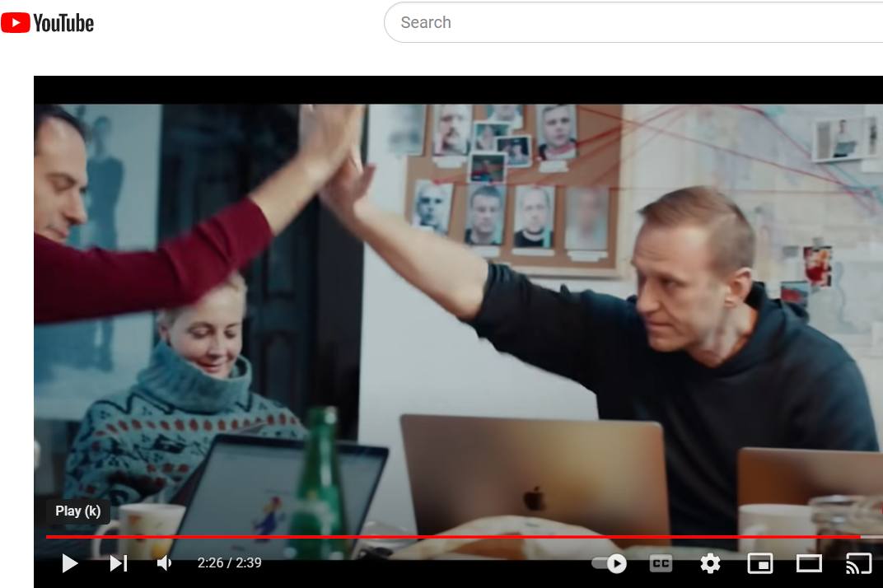Image resolution: width=883 pixels, height=588 pixels.
Task: Click the gray unplayed end of progress bar
Action: (x=871, y=537)
